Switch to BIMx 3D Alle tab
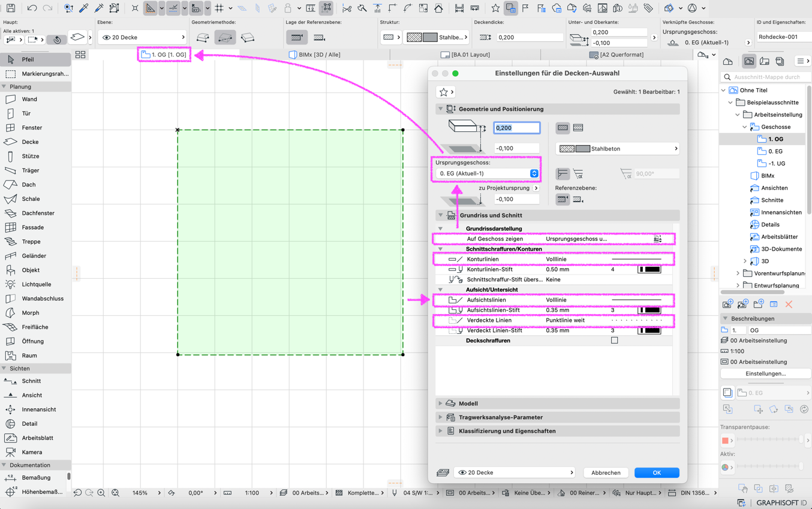Image resolution: width=812 pixels, height=509 pixels. tap(315, 55)
